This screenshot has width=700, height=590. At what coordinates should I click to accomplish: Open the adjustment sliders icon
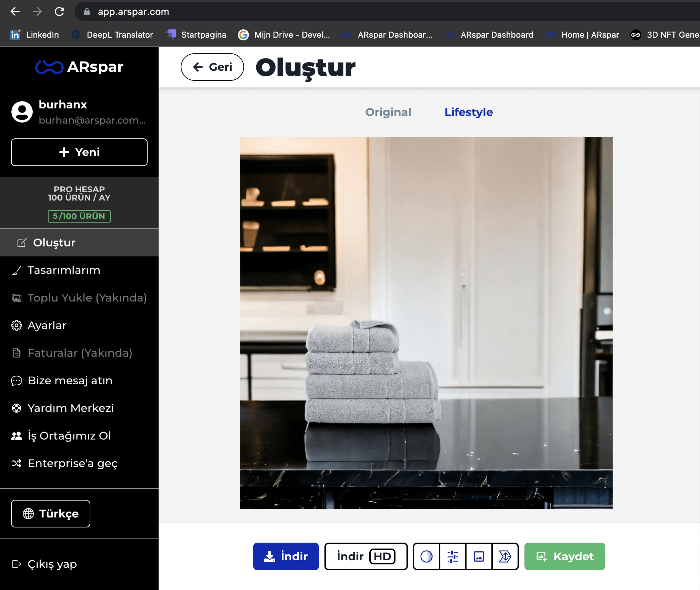tap(452, 556)
